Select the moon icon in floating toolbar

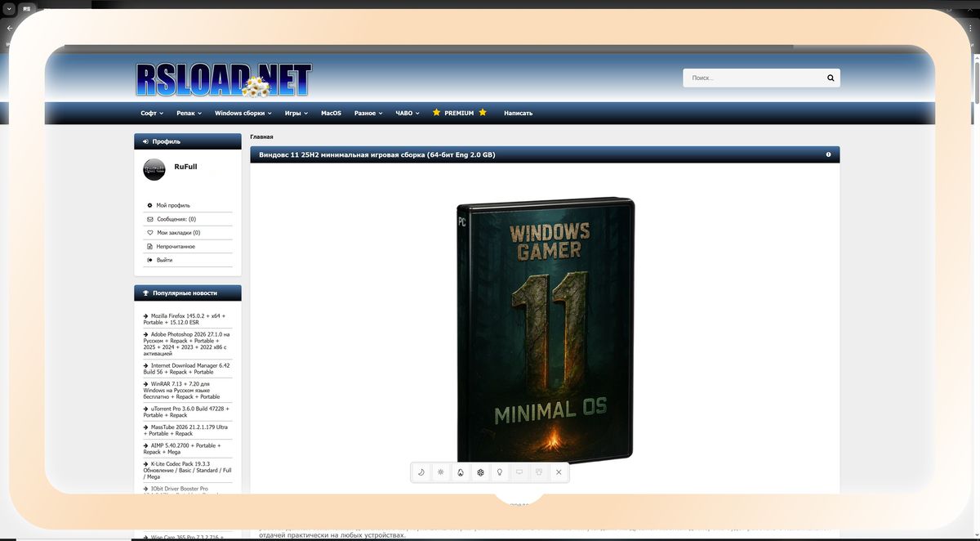coord(421,472)
